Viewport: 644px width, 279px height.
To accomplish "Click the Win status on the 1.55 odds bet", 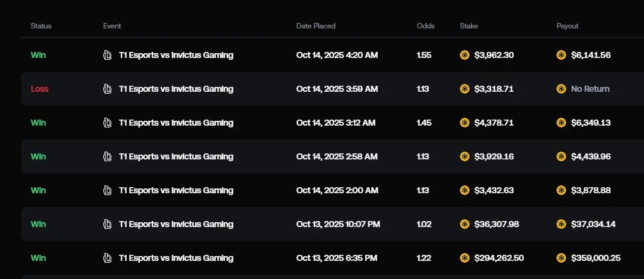I will [38, 55].
